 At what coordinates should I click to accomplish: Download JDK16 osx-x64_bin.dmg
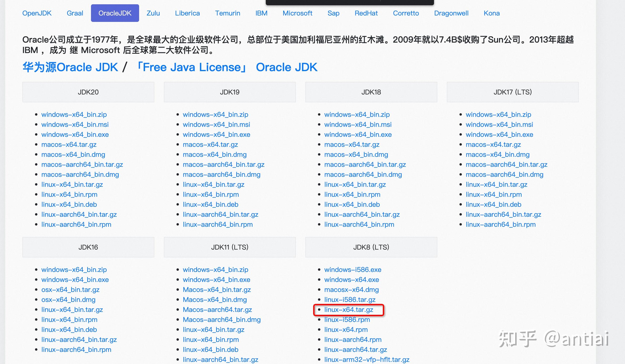coord(68,299)
